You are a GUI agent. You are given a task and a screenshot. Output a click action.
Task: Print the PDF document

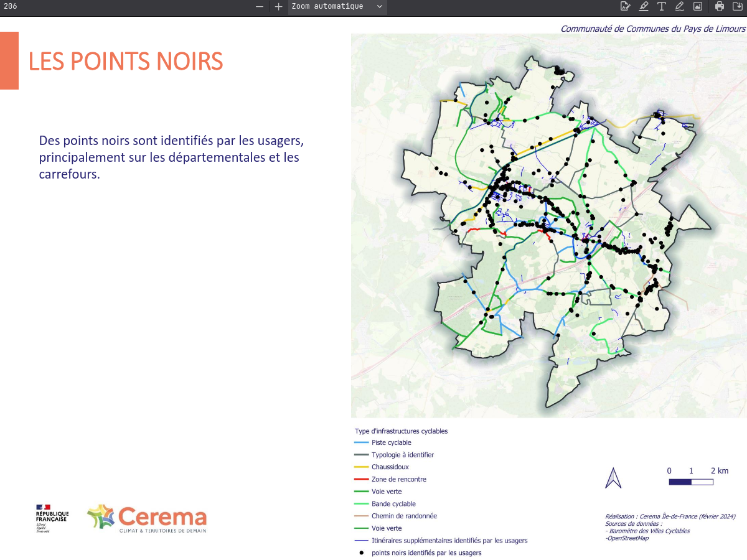[720, 6]
